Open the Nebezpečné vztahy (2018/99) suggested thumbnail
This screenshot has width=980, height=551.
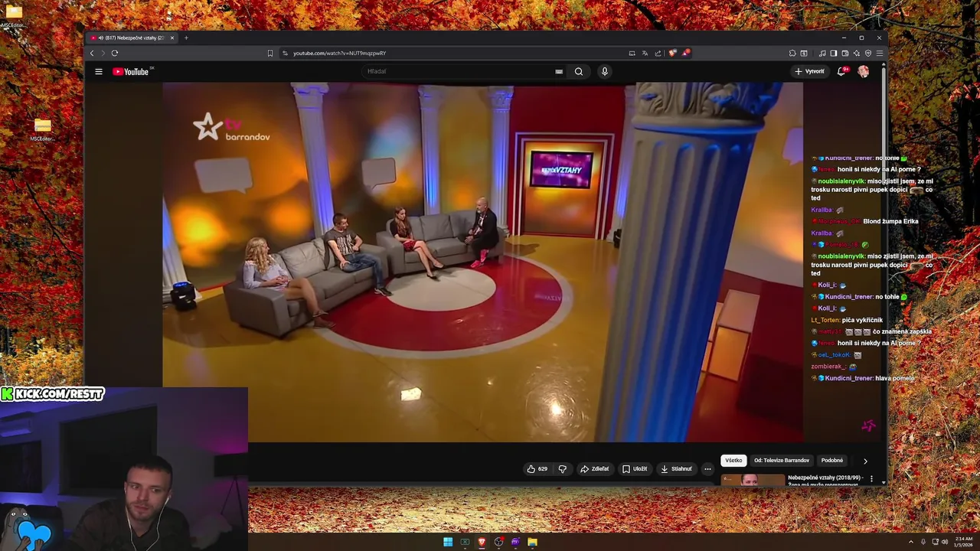coord(753,480)
